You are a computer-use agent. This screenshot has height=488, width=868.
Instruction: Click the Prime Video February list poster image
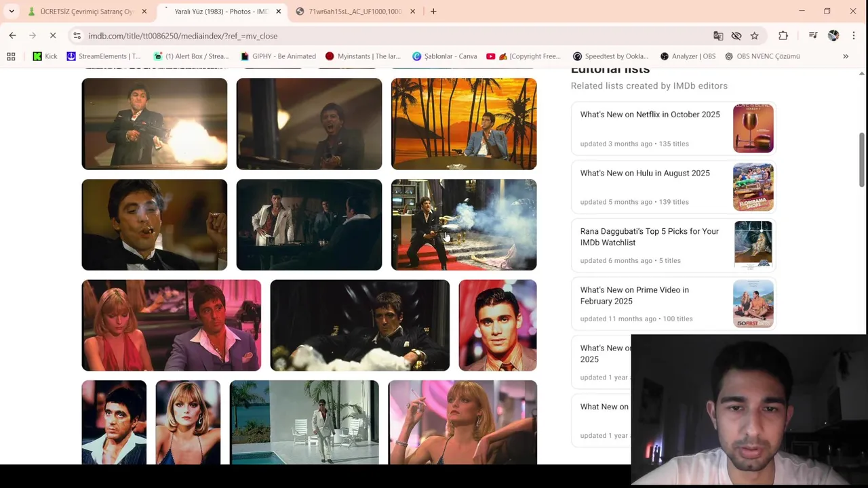point(753,304)
